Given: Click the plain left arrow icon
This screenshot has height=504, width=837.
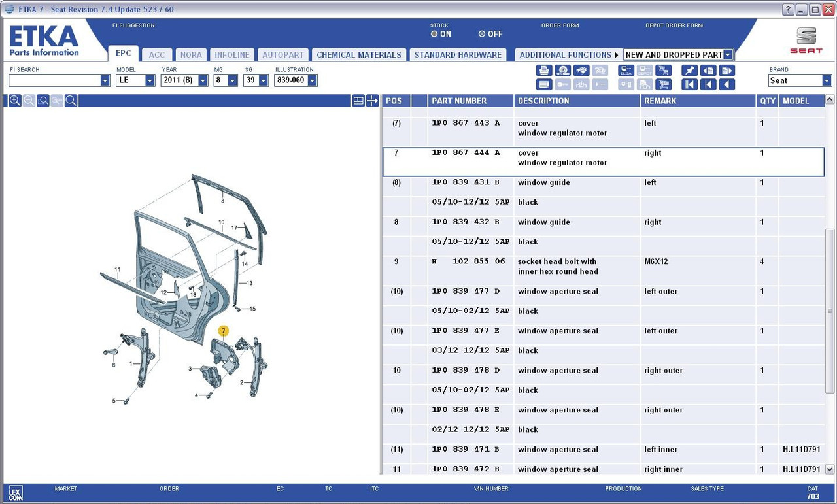Looking at the screenshot, I should [x=726, y=84].
